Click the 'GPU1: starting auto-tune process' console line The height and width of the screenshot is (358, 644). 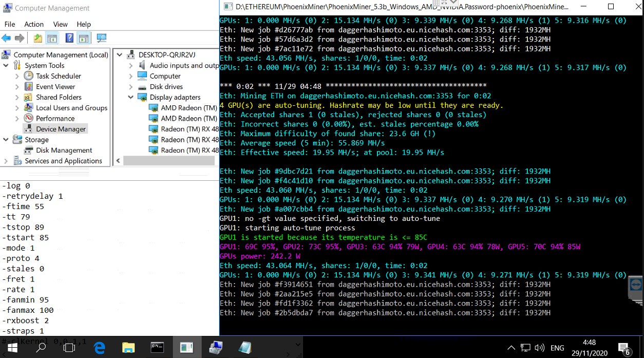pyautogui.click(x=287, y=228)
